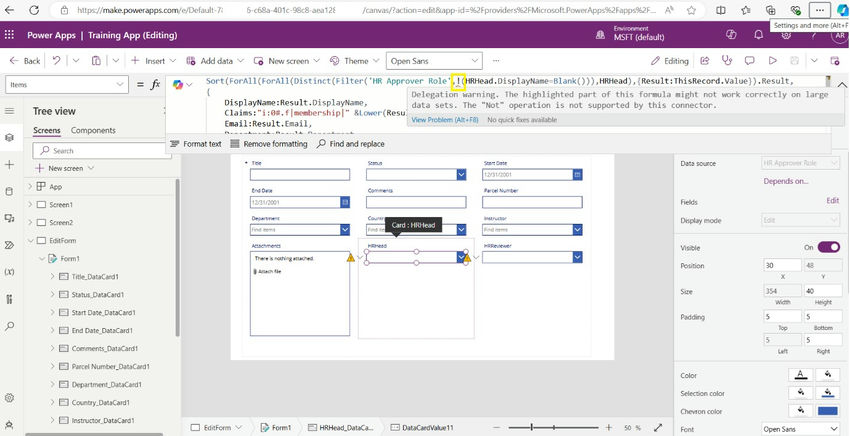Click the paste clipboard icon
This screenshot has height=436, width=850.
click(x=96, y=61)
